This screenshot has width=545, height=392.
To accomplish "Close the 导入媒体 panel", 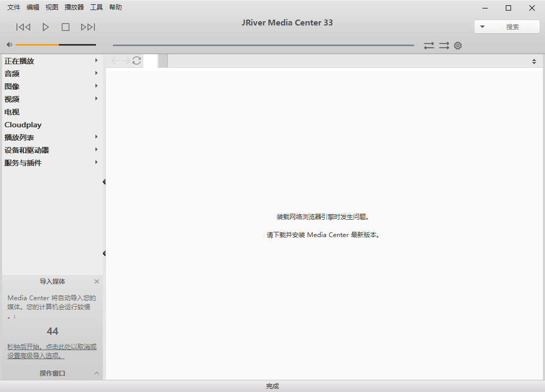I will tap(96, 281).
